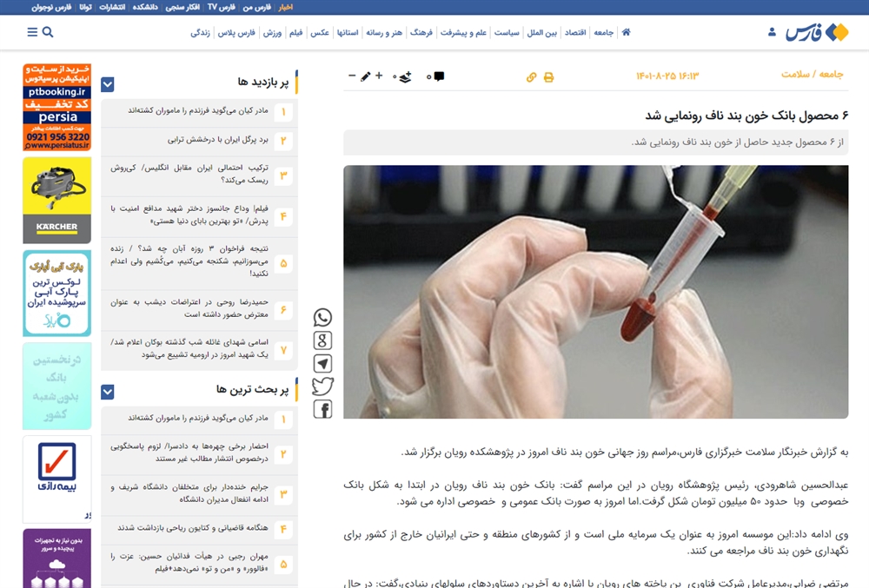869x588 pixels.
Task: Share article on Google
Action: click(x=322, y=340)
